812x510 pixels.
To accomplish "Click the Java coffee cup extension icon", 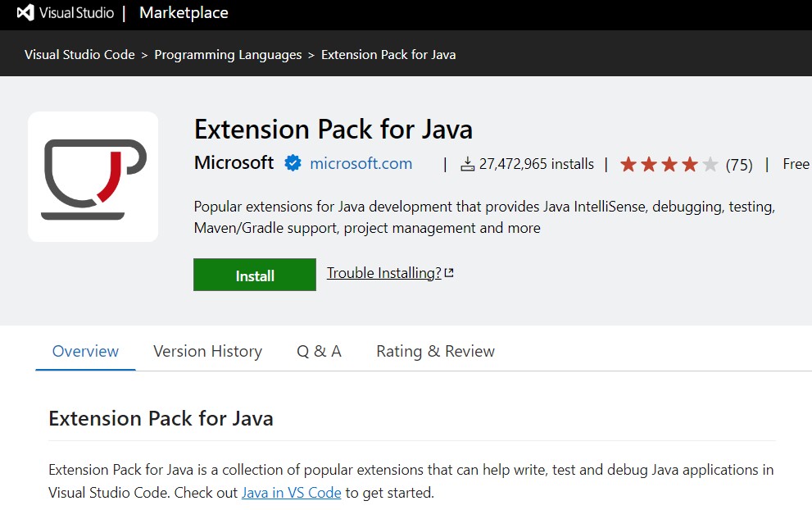I will (93, 177).
